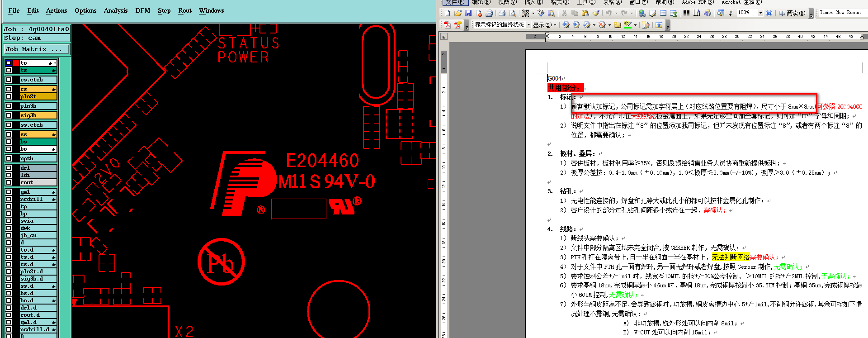Open the File menu in the CAM application
This screenshot has height=338, width=868.
click(x=14, y=10)
